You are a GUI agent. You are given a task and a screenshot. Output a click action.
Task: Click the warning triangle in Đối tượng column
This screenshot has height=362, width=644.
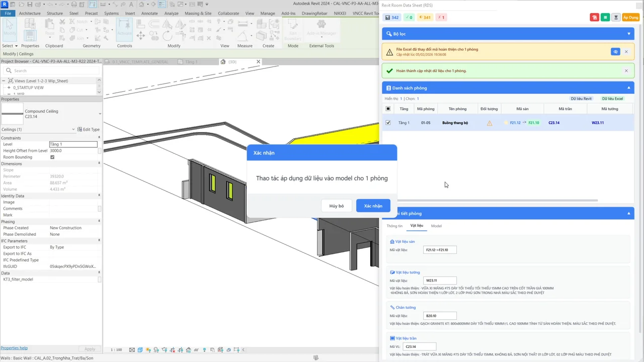click(x=490, y=123)
